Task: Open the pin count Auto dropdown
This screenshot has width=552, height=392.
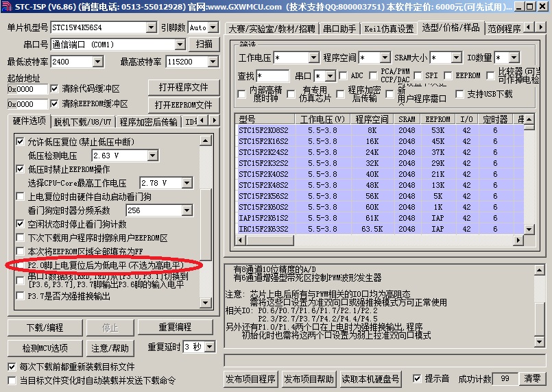Action: (213, 27)
